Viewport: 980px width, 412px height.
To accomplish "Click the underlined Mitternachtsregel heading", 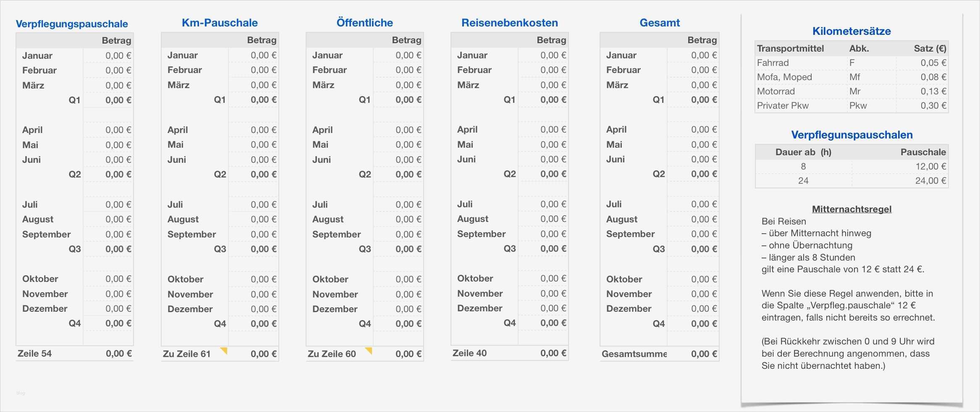I will [852, 209].
